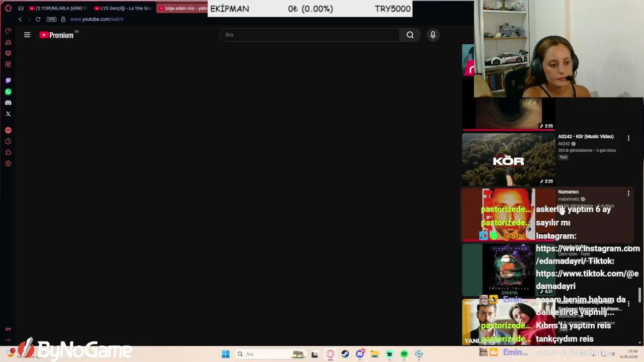The image size is (644, 362).
Task: Open Steam from the taskbar
Action: (x=345, y=354)
